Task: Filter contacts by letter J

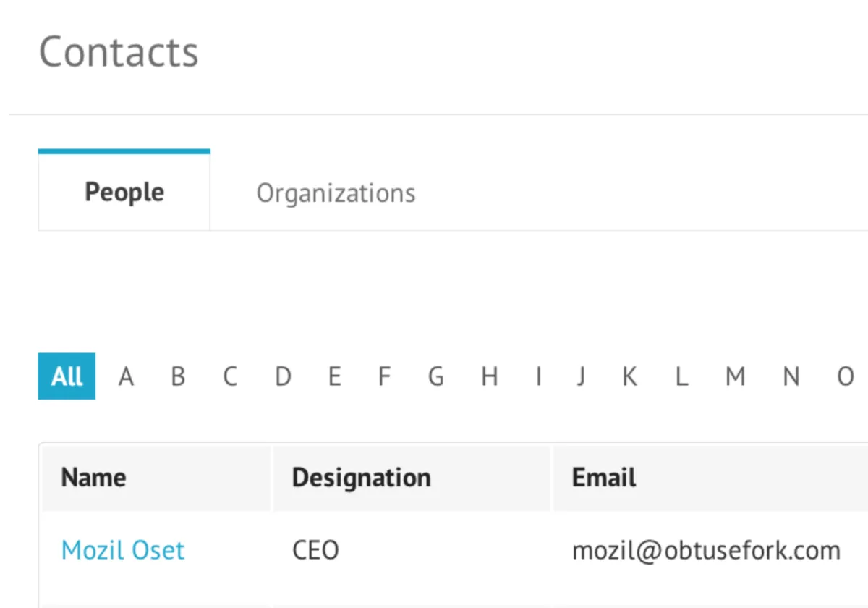Action: 580,376
